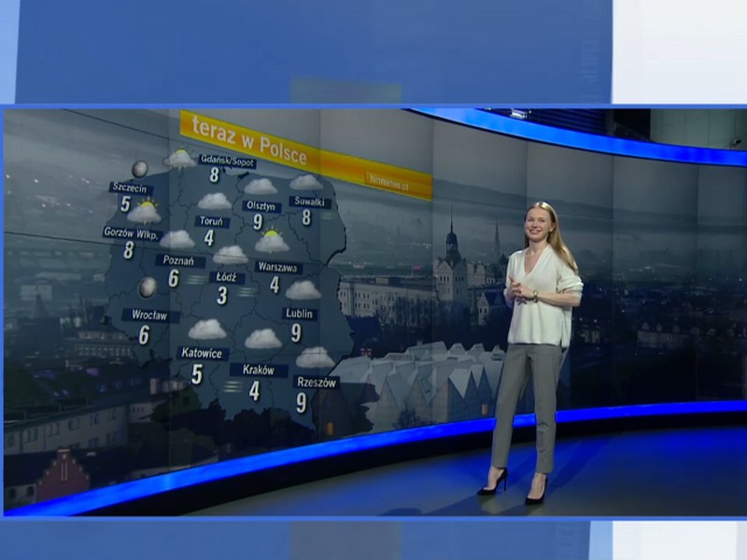The height and width of the screenshot is (560, 747).
Task: Click the Lublin city label
Action: 299,314
